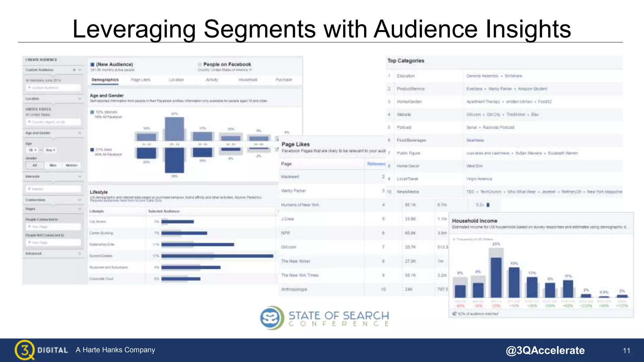Switch to the Page Likes tab

click(141, 80)
